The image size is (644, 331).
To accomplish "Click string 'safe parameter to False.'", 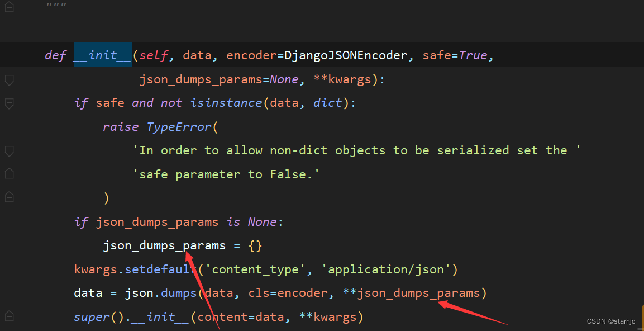I will (x=226, y=174).
